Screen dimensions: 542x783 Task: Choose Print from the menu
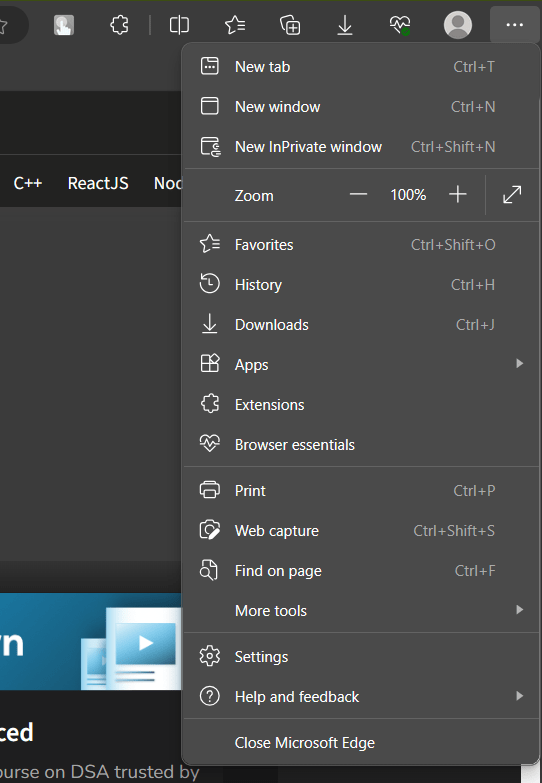[x=361, y=490]
